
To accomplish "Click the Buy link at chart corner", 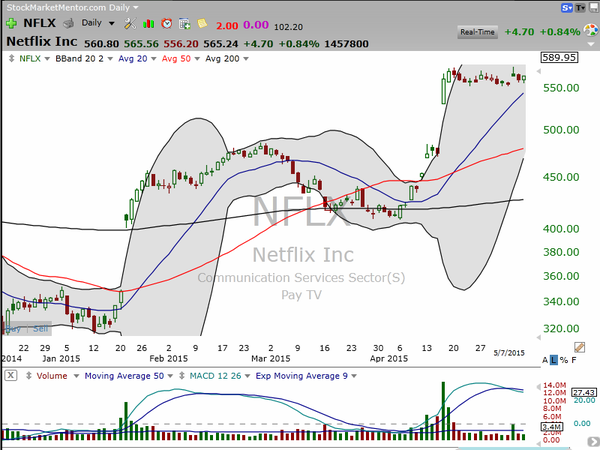I will click(13, 329).
